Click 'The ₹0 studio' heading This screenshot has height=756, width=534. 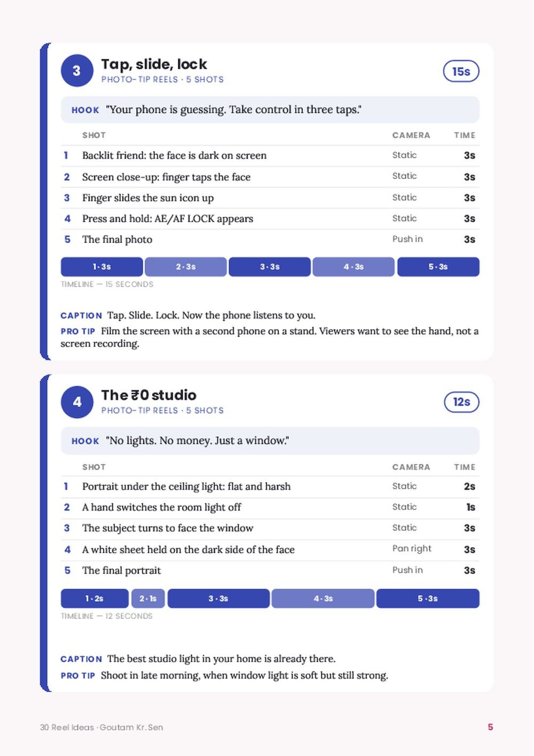point(149,395)
